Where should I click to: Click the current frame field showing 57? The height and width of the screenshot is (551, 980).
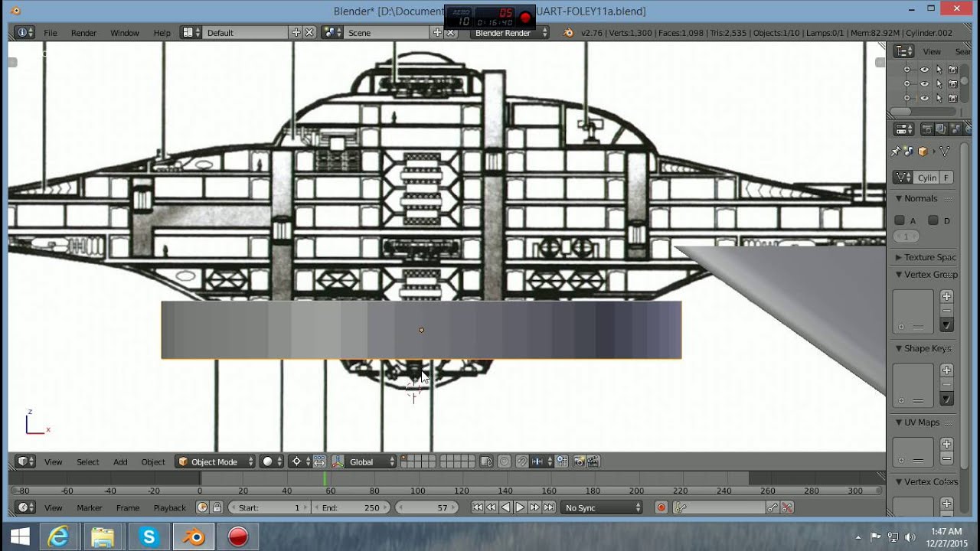[x=427, y=507]
